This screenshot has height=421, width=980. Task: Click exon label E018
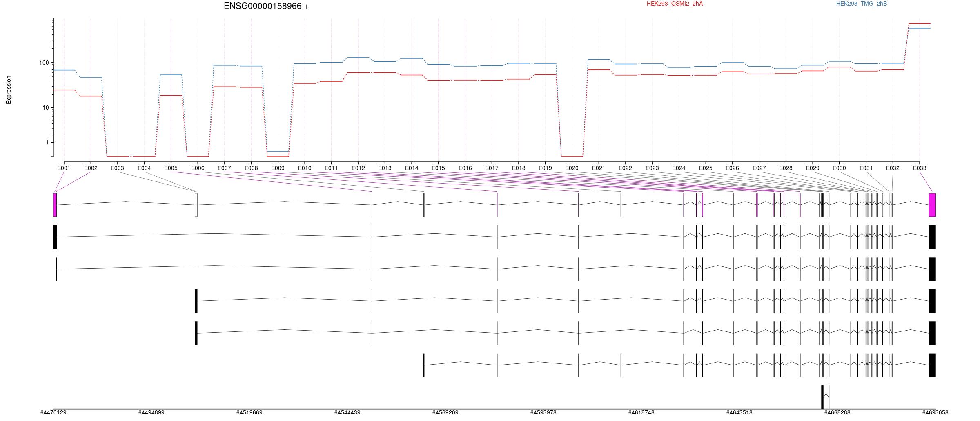click(x=519, y=168)
